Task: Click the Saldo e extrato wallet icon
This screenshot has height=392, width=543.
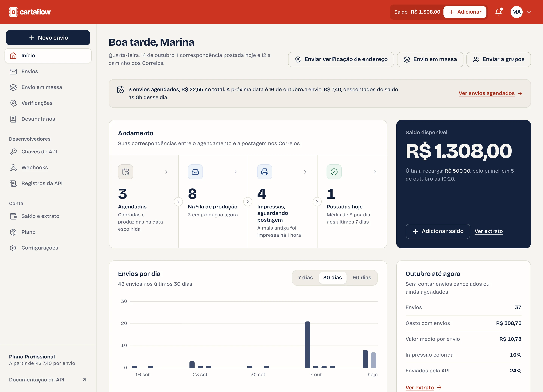Action: [x=13, y=216]
